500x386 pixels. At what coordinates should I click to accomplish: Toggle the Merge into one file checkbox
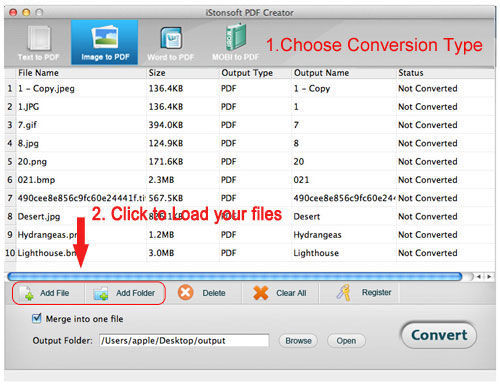tap(37, 318)
